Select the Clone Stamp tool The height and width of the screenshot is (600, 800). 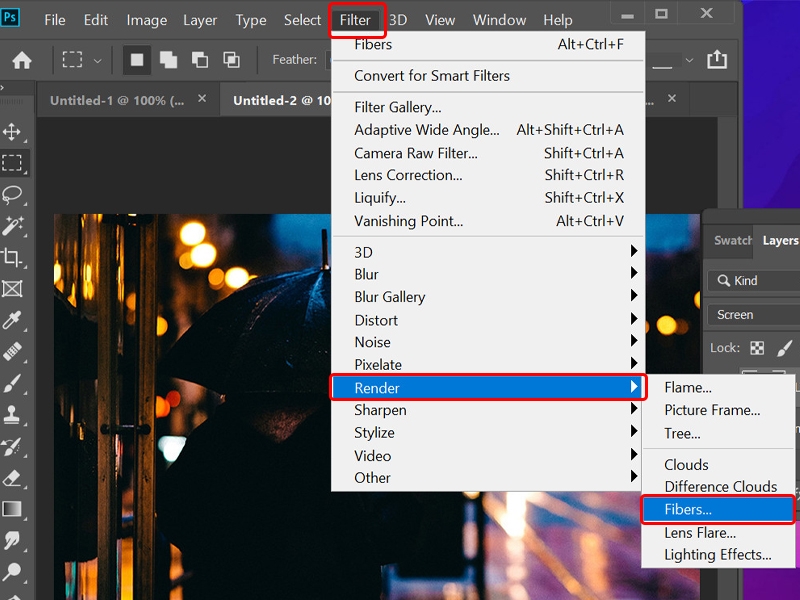[x=14, y=412]
